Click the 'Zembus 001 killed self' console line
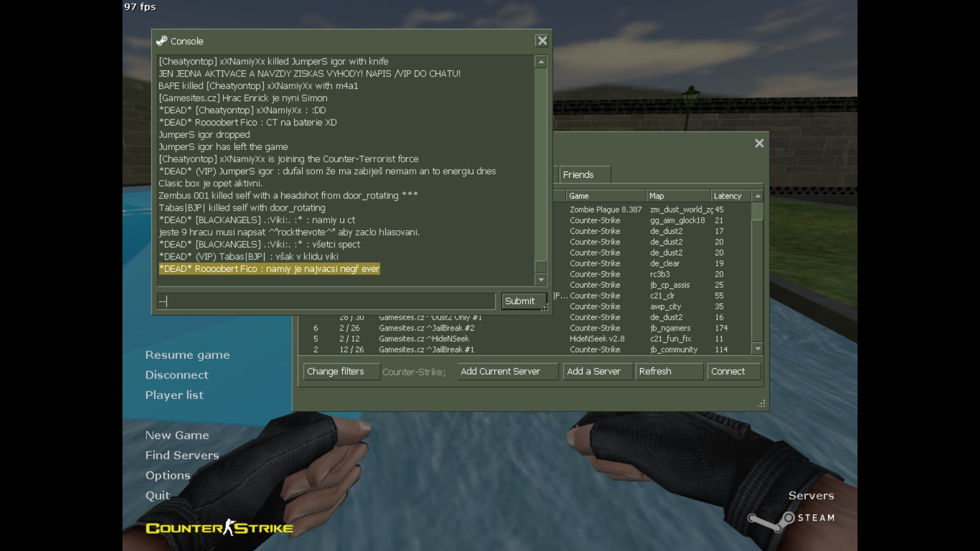 [288, 195]
